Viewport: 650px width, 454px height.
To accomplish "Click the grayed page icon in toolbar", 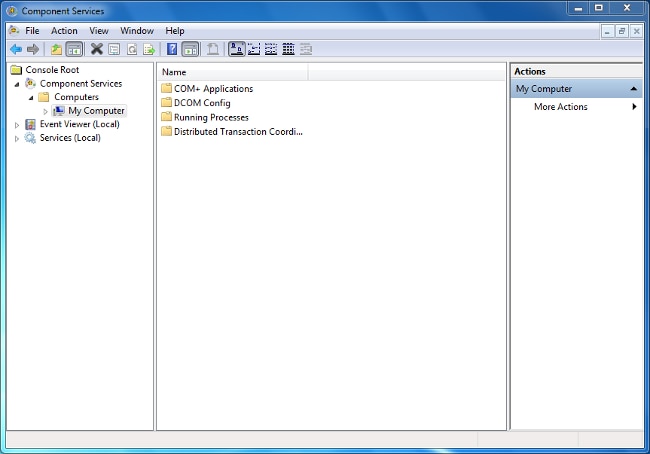I will (x=213, y=49).
